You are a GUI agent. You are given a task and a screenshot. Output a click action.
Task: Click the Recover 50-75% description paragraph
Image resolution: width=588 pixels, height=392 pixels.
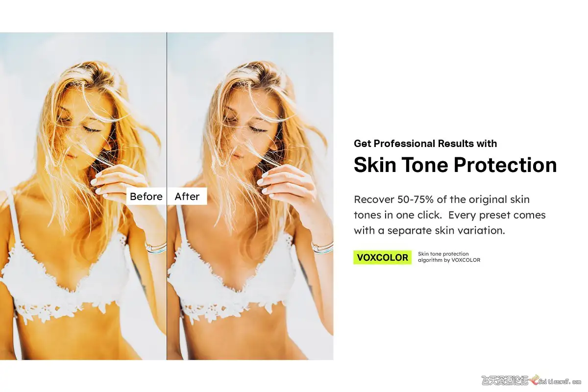(450, 215)
